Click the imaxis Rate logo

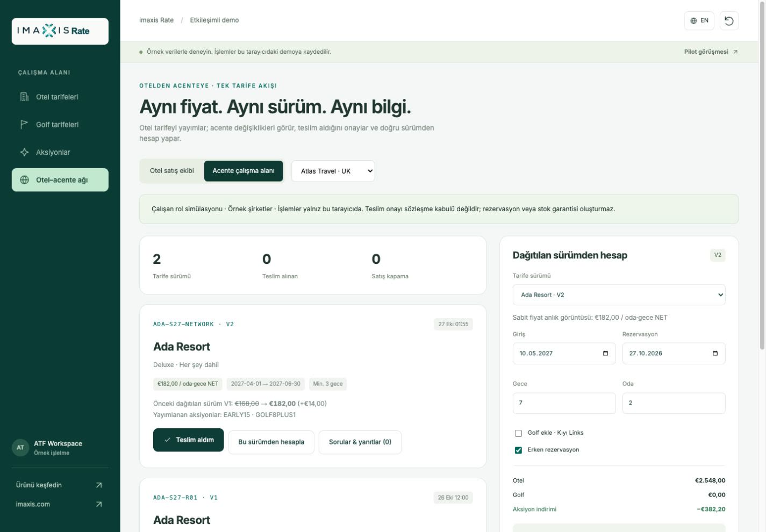(x=60, y=31)
